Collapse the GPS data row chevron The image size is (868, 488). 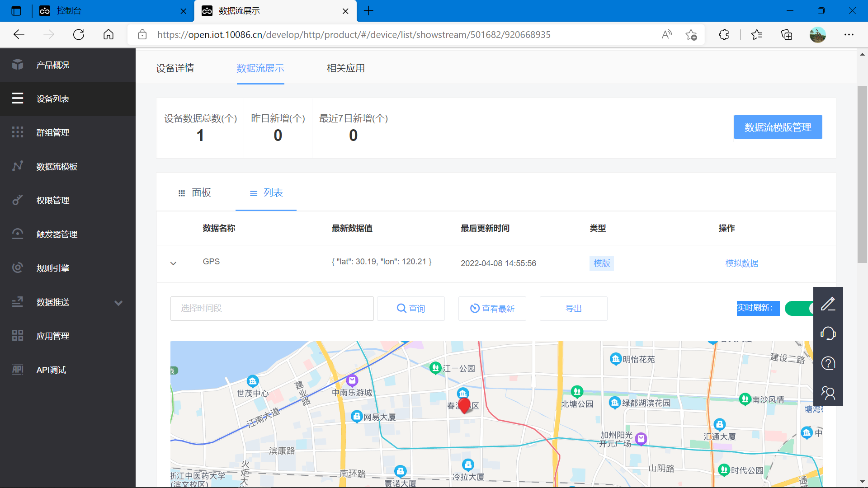tap(173, 263)
